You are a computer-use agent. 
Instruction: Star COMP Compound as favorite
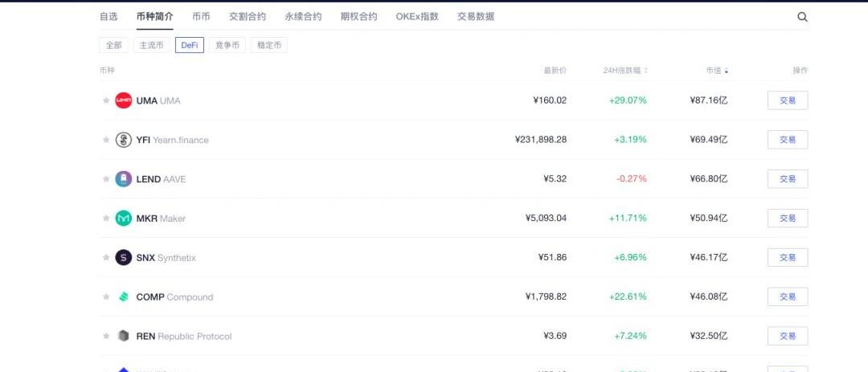[x=106, y=296]
